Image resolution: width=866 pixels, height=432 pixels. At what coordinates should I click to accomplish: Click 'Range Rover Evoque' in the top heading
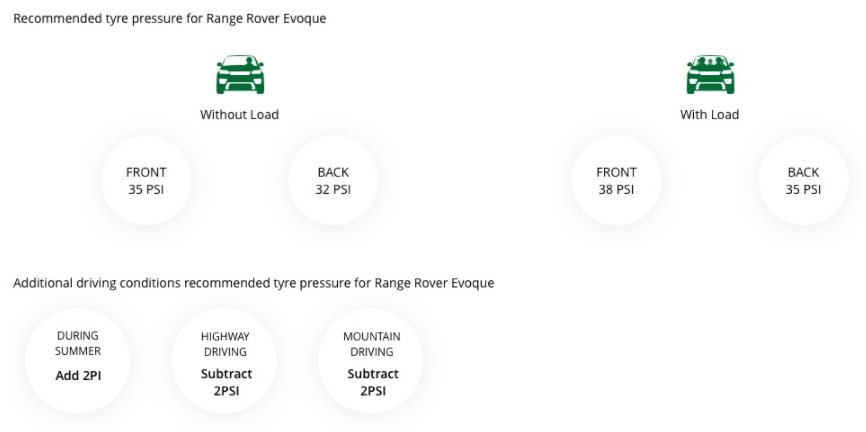point(266,18)
